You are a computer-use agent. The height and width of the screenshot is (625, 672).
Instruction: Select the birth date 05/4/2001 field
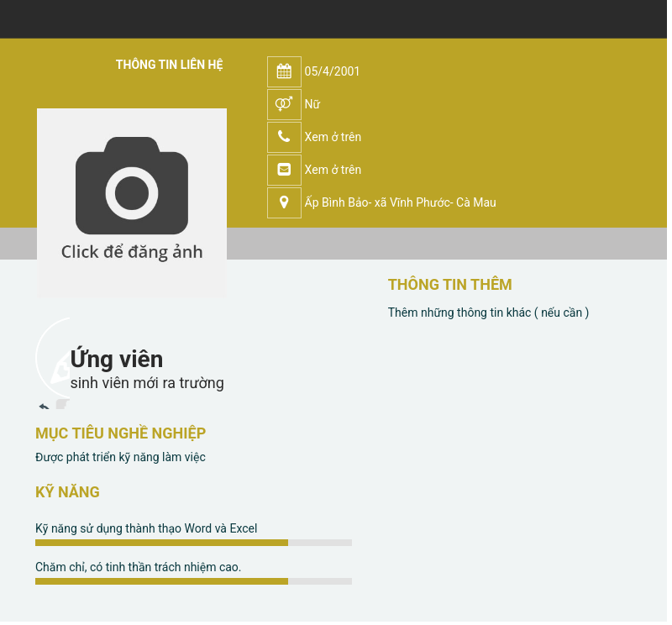click(332, 71)
